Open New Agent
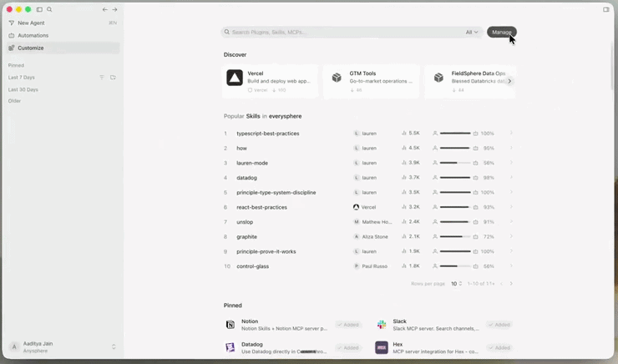The width and height of the screenshot is (618, 364). point(63,23)
